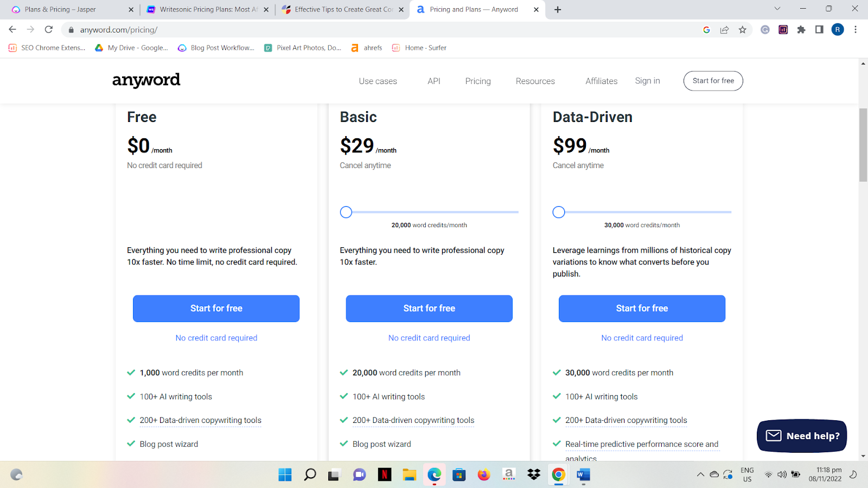Share this page using the share icon
Image resolution: width=868 pixels, height=488 pixels.
724,30
